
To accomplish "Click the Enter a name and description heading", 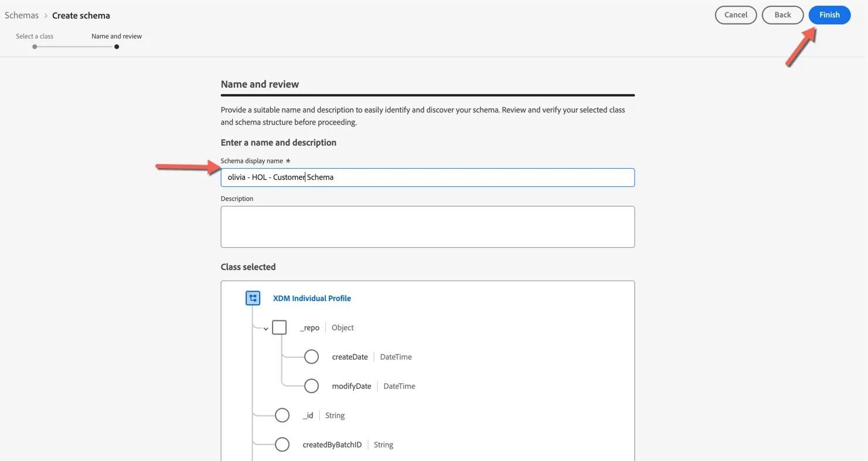I will click(278, 142).
